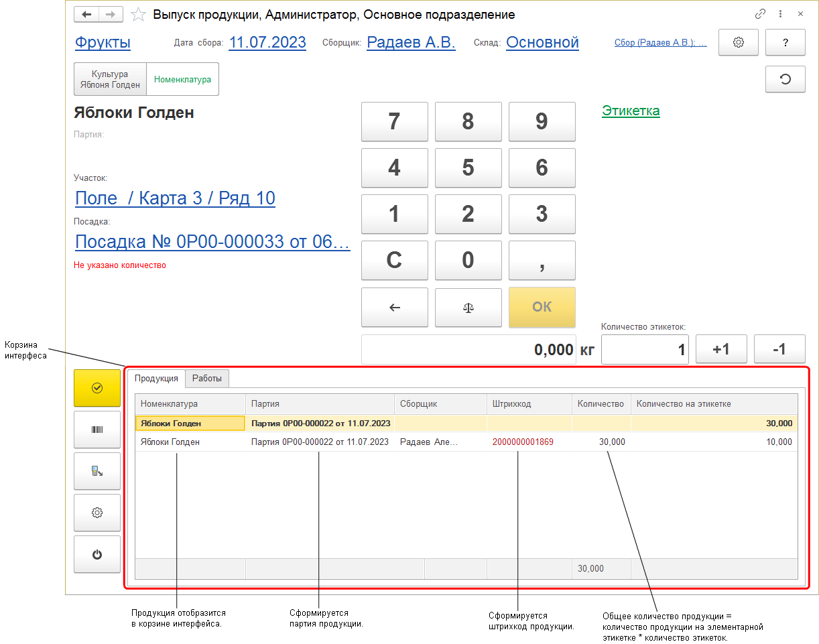Switch to Культура Яблоня Голден tab
819x644 pixels.
click(110, 80)
